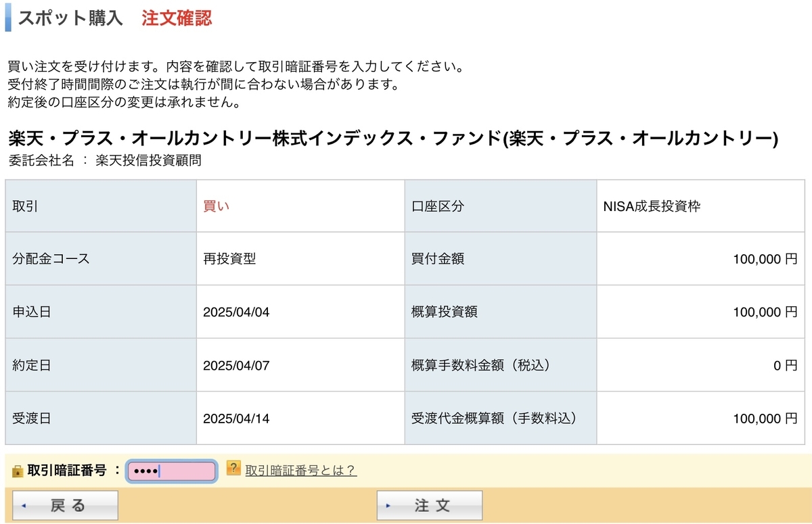812x524 pixels.
Task: Click the 戻る back button
Action: (x=66, y=506)
